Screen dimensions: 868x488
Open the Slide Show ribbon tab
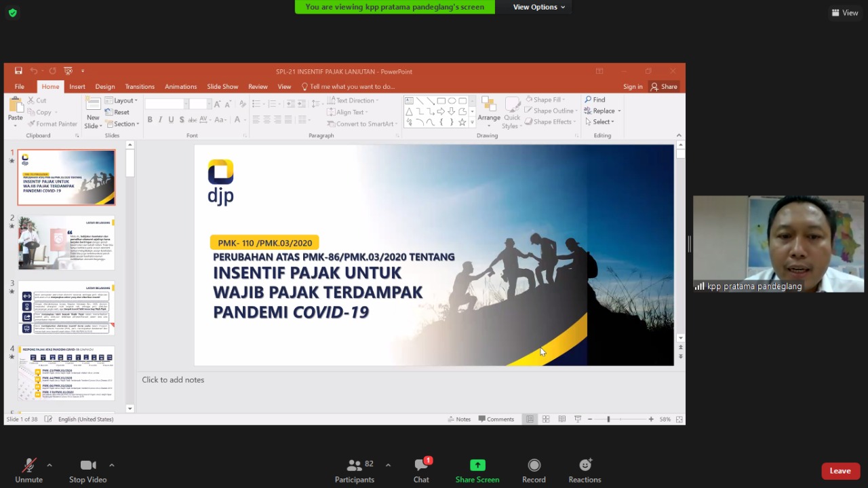click(x=222, y=87)
